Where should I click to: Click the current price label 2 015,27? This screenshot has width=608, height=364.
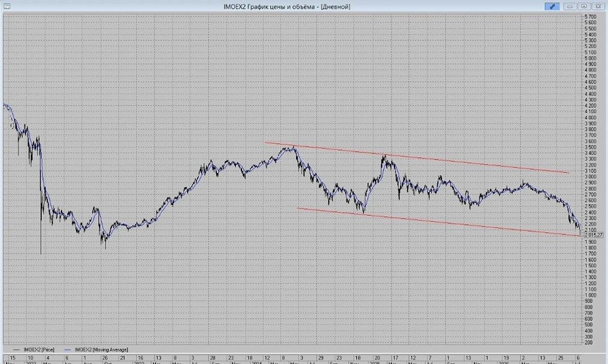[593, 235]
